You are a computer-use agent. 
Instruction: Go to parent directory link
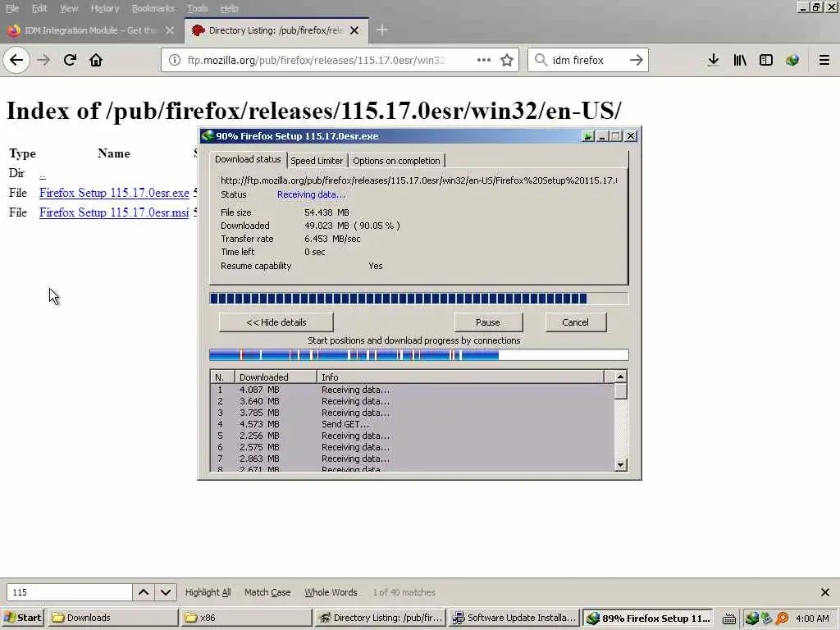click(x=43, y=174)
